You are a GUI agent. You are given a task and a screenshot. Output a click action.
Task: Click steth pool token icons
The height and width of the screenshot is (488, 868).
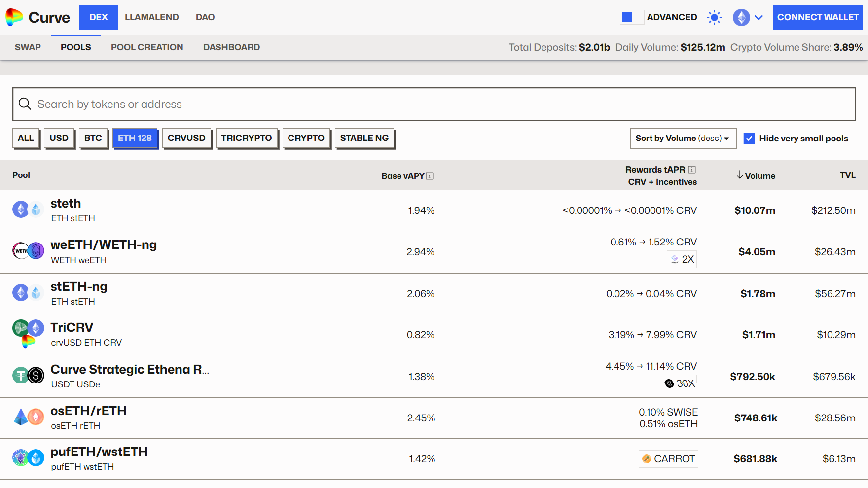pos(28,209)
